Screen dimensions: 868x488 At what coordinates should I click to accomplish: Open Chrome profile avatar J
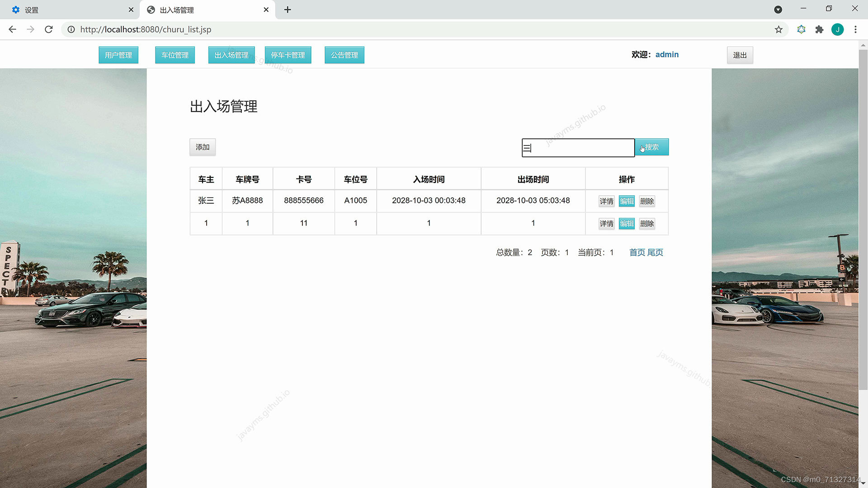tap(837, 29)
